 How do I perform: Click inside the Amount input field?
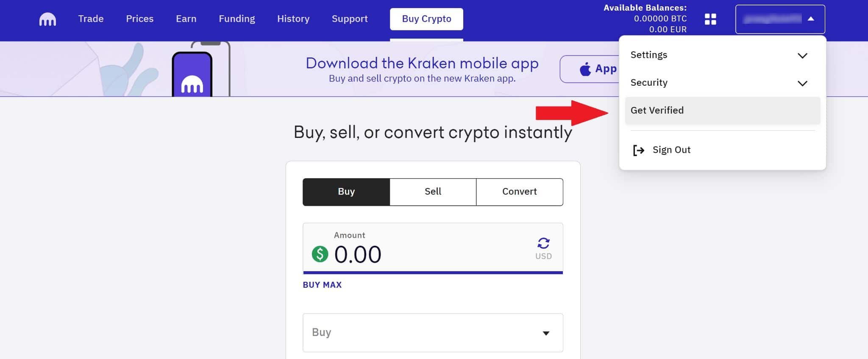point(381,254)
